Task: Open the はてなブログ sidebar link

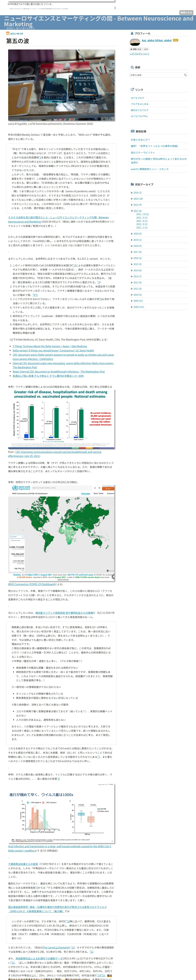Action: click(x=137, y=98)
